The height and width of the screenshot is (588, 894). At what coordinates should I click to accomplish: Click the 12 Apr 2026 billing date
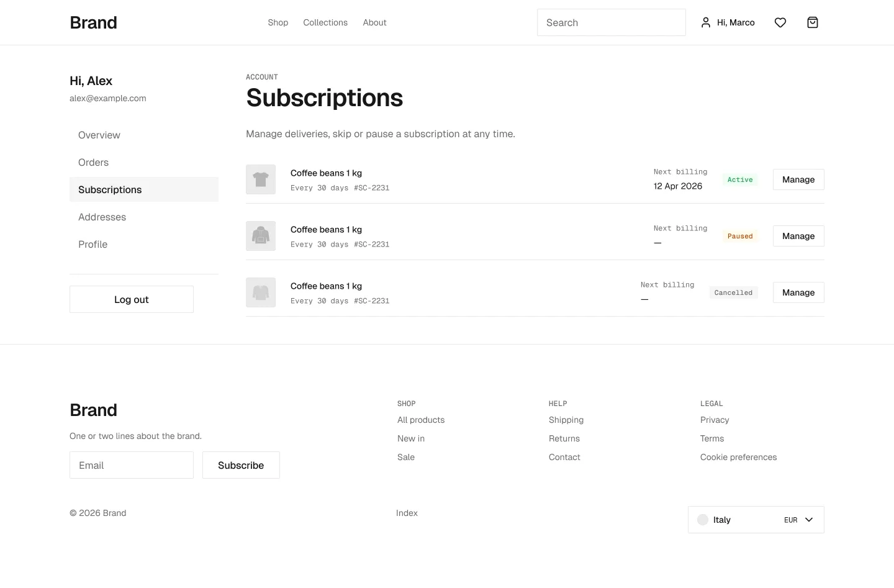click(678, 186)
